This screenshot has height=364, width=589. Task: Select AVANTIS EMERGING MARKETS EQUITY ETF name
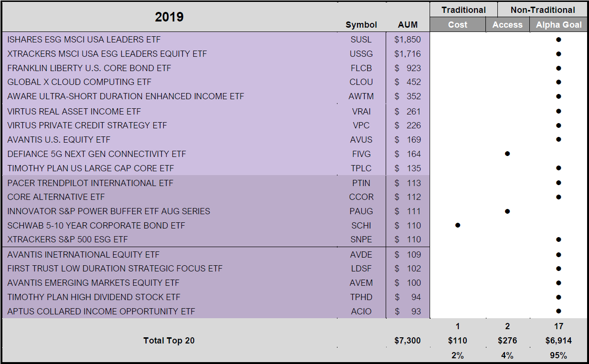(93, 283)
